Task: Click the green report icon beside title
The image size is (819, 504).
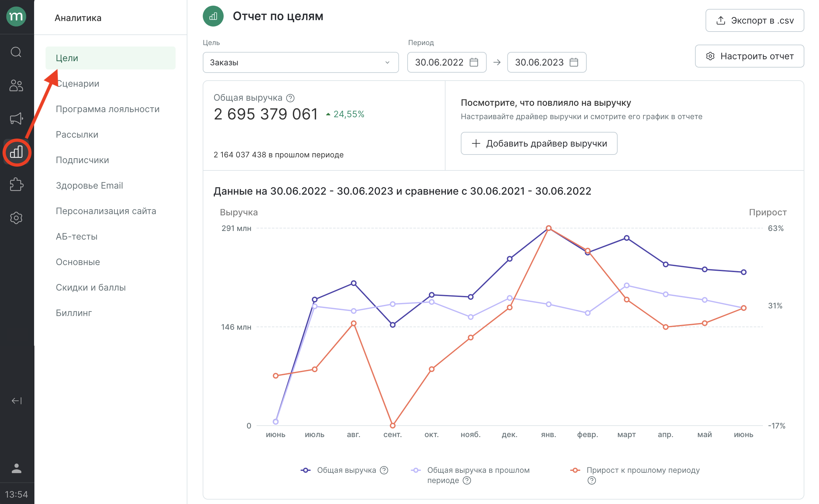Action: point(213,16)
